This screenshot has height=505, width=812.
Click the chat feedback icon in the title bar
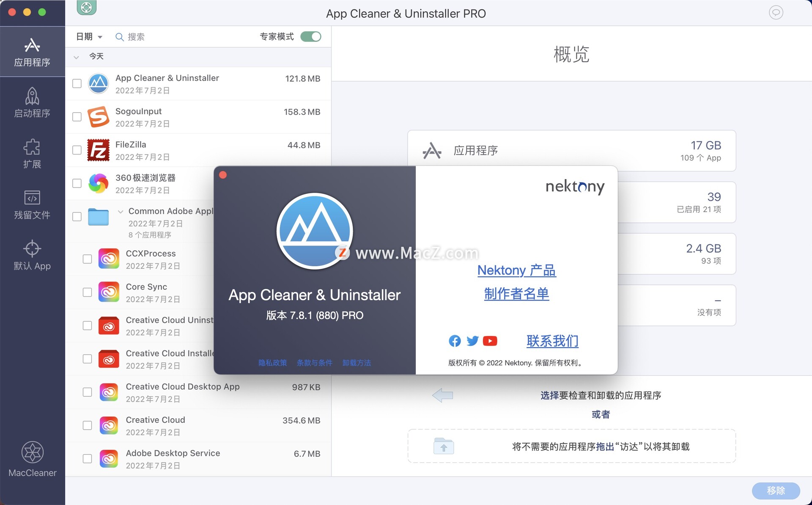click(776, 13)
